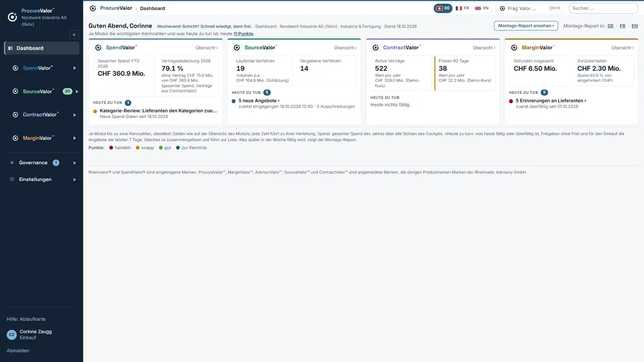644x362 pixels.
Task: Click Abmelden to log out
Action: (x=17, y=351)
